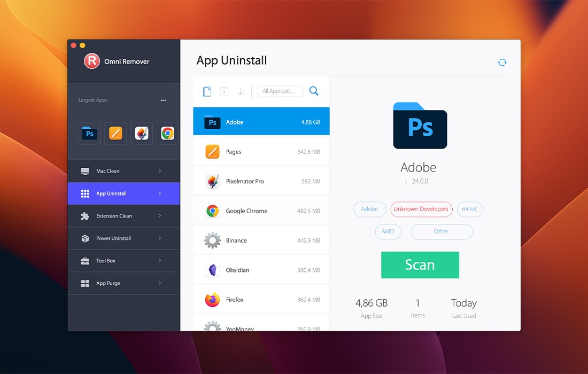Click the info icon beside 24.0.0
588x374 pixels.
tap(406, 181)
